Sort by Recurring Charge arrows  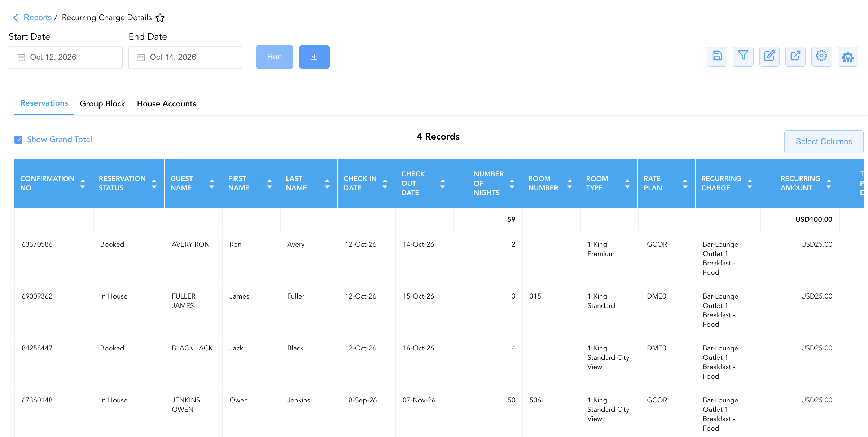pos(750,184)
